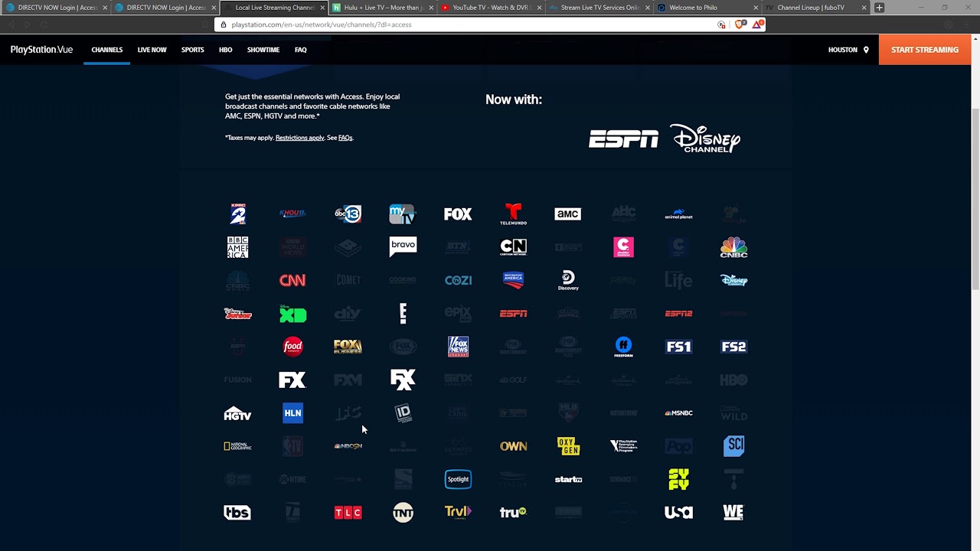Image resolution: width=980 pixels, height=551 pixels.
Task: Go to the Sports navigation item
Action: 193,50
